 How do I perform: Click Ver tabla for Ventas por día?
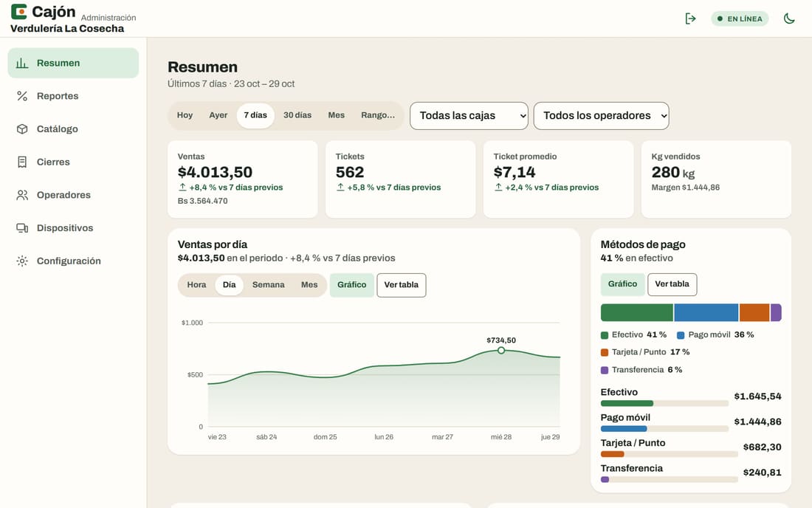(x=402, y=285)
